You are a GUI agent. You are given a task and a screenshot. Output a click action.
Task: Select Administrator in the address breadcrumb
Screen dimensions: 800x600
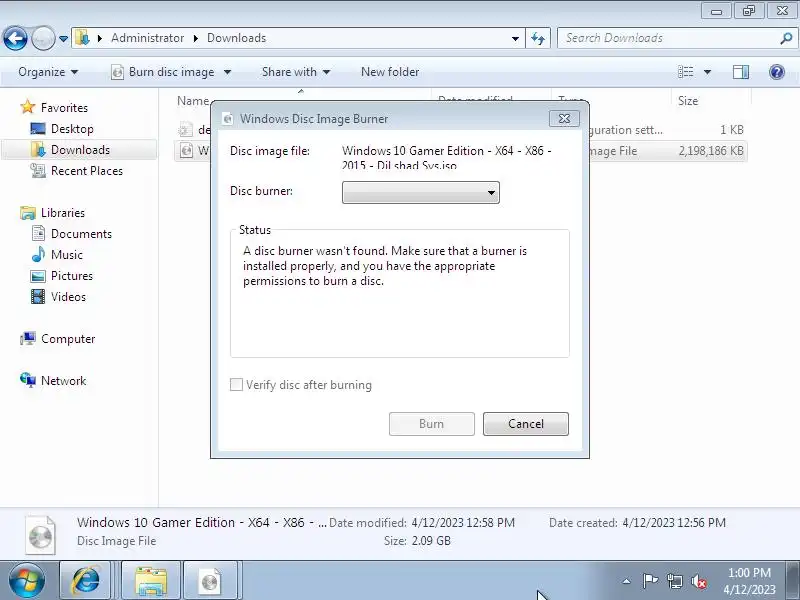147,38
